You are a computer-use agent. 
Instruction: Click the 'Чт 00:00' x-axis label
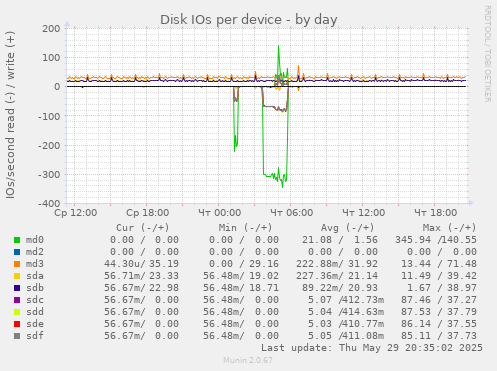220,213
